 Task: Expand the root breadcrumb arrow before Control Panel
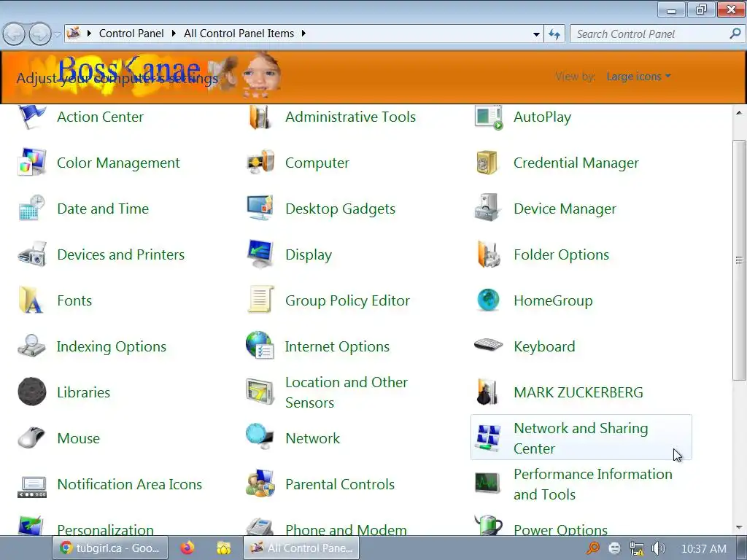[88, 34]
